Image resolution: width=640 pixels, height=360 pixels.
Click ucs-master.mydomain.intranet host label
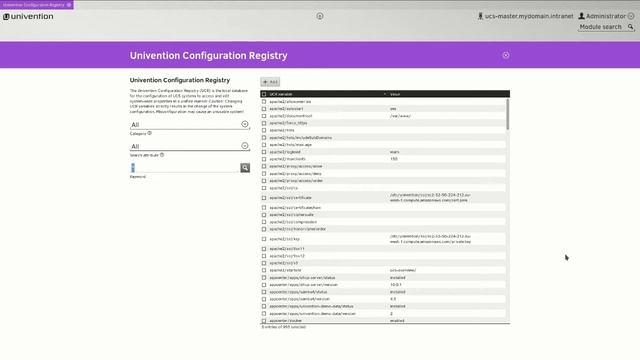click(529, 16)
